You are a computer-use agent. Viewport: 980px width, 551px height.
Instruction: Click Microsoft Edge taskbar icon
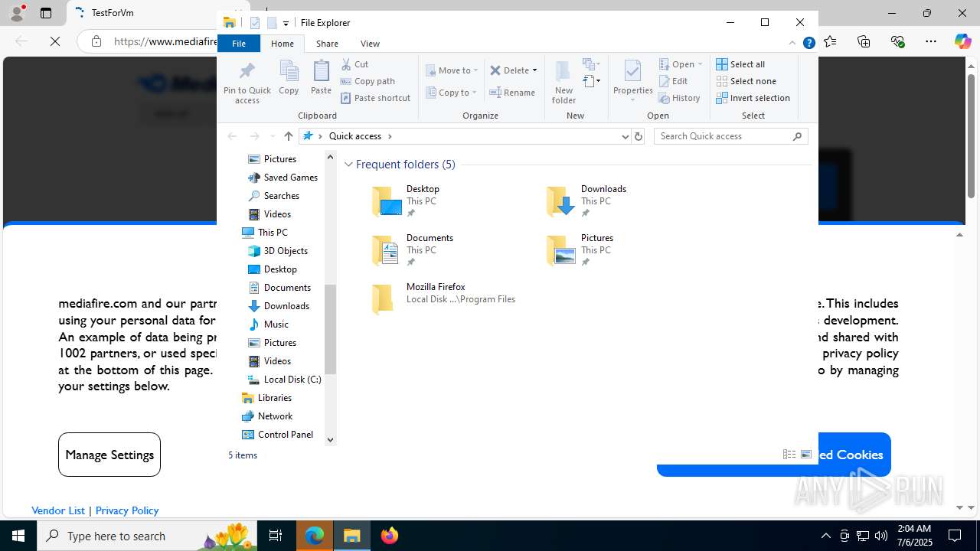pyautogui.click(x=315, y=536)
